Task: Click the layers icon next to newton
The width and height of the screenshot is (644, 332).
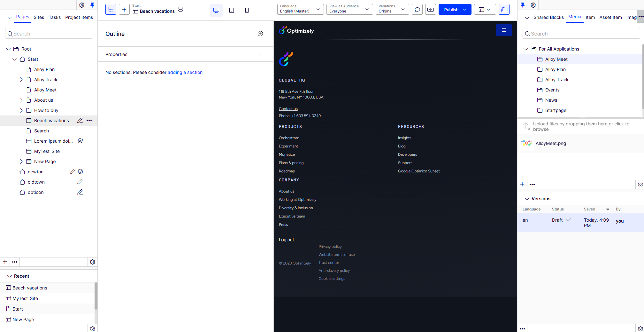Action: [80, 172]
